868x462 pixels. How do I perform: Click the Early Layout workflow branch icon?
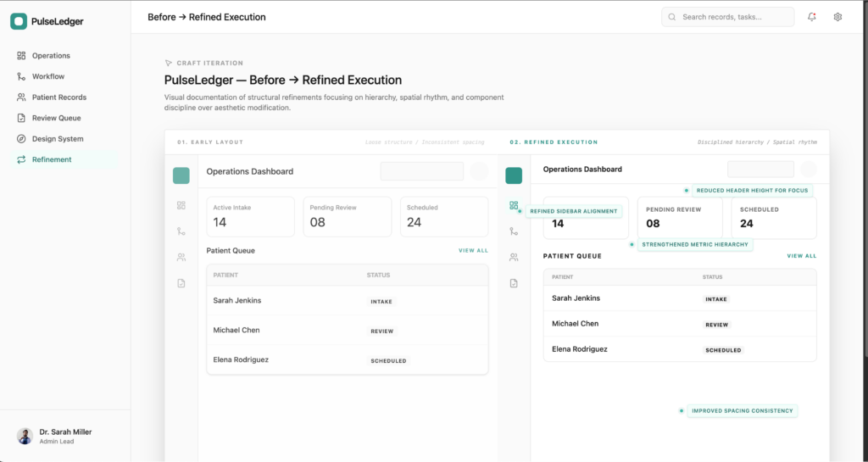click(x=181, y=231)
